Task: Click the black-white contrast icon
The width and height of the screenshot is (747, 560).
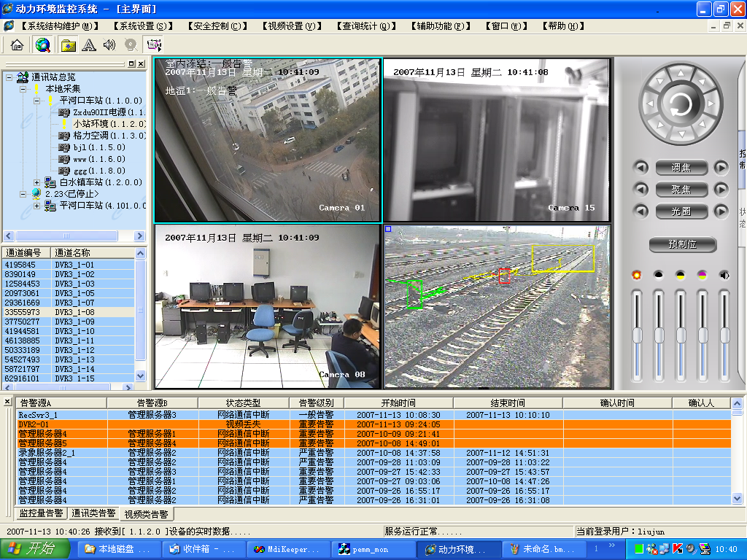Action: 659,275
